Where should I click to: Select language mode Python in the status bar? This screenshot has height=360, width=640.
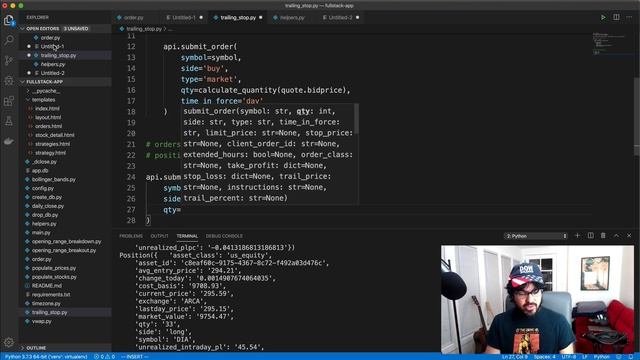tap(602, 357)
